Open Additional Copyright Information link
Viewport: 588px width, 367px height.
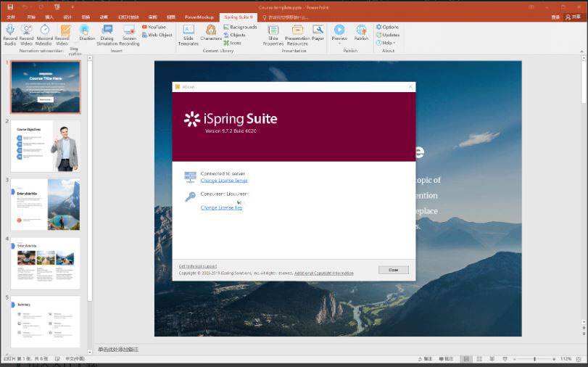tap(324, 273)
